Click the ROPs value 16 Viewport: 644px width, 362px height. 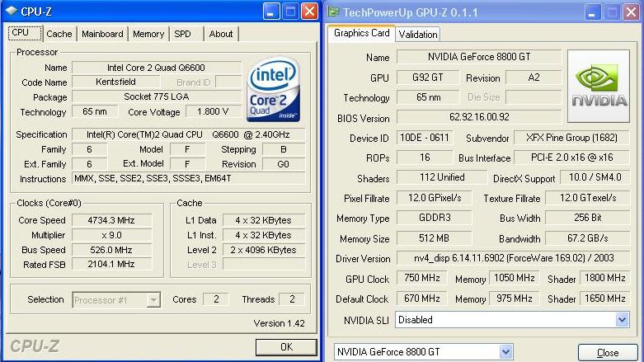tap(425, 157)
